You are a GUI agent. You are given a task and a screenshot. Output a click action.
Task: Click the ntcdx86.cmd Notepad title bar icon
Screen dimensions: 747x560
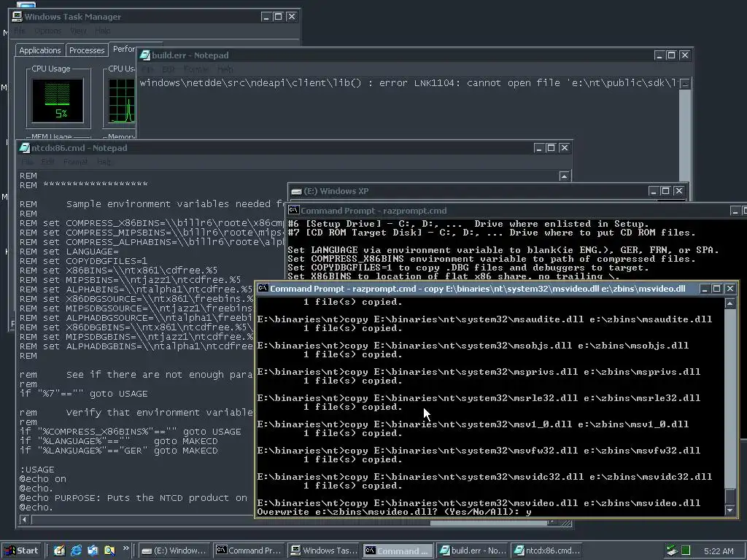coord(24,148)
